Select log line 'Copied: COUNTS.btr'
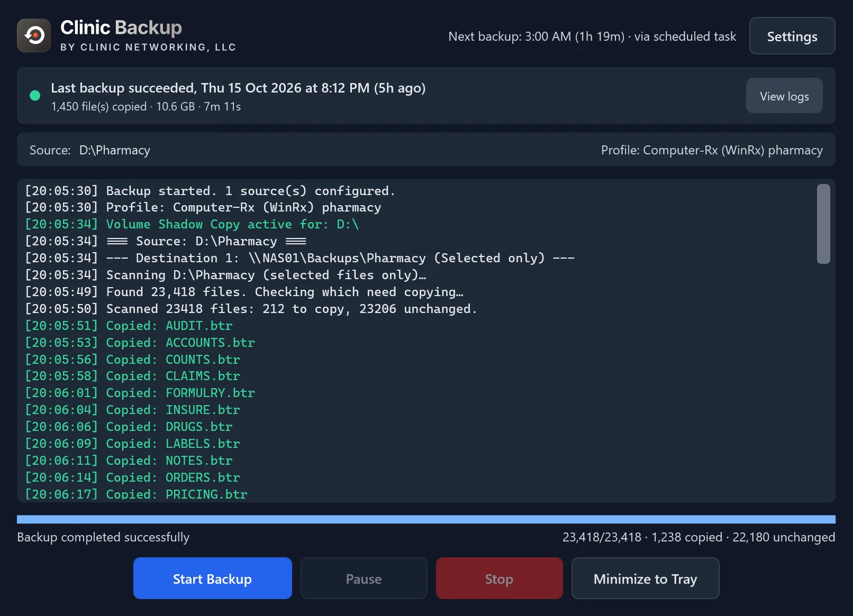853x616 pixels. pyautogui.click(x=132, y=360)
